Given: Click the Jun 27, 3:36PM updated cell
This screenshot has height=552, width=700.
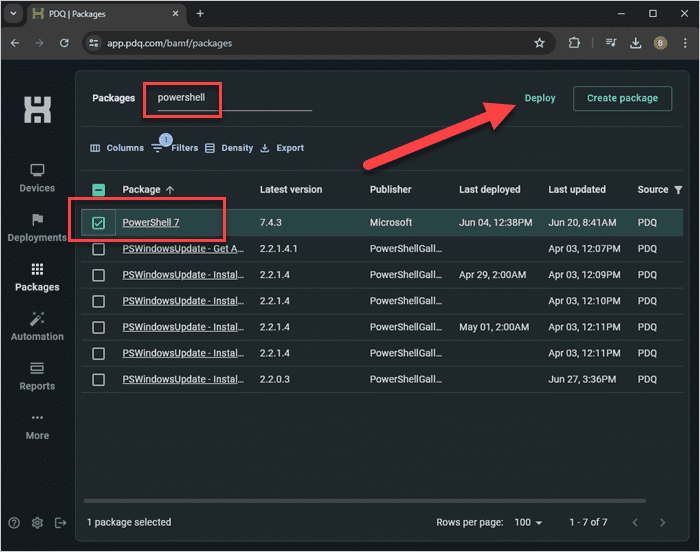Looking at the screenshot, I should point(582,380).
